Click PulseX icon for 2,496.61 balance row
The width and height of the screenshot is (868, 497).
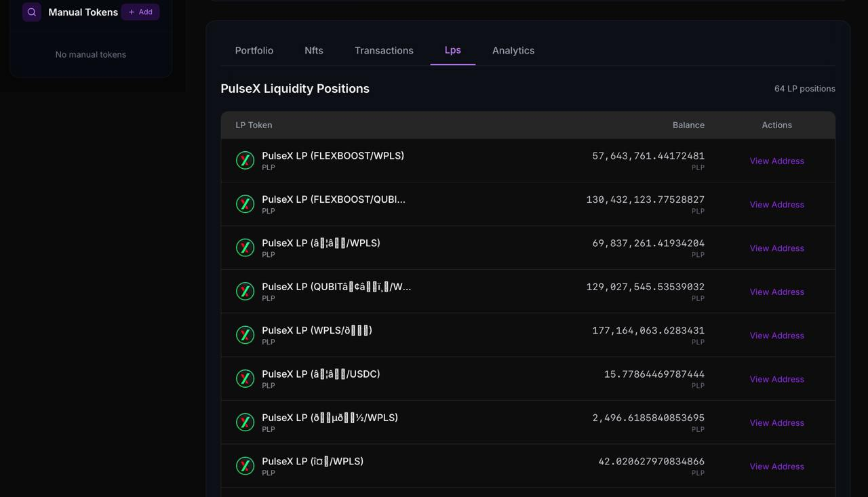[x=245, y=422]
